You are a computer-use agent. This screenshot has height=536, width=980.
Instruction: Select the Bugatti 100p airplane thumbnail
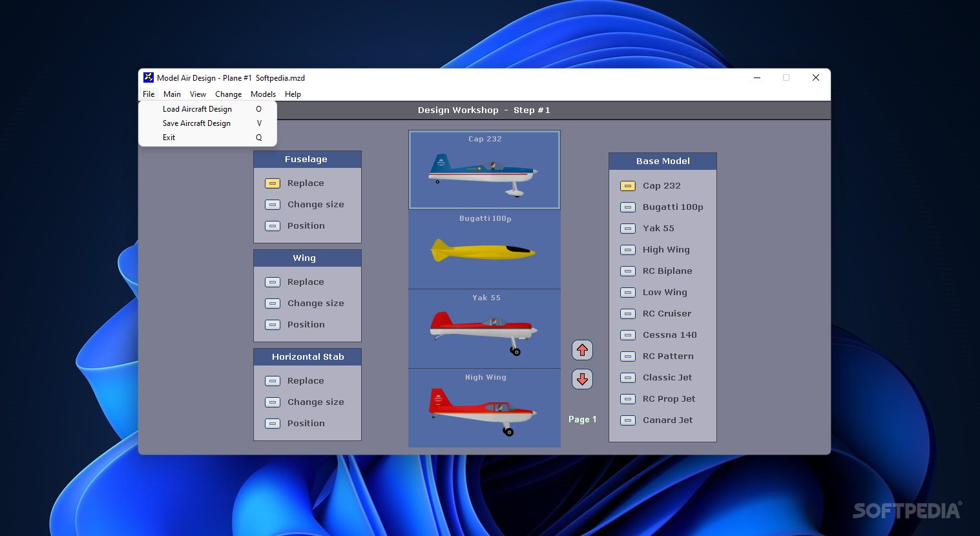point(485,249)
